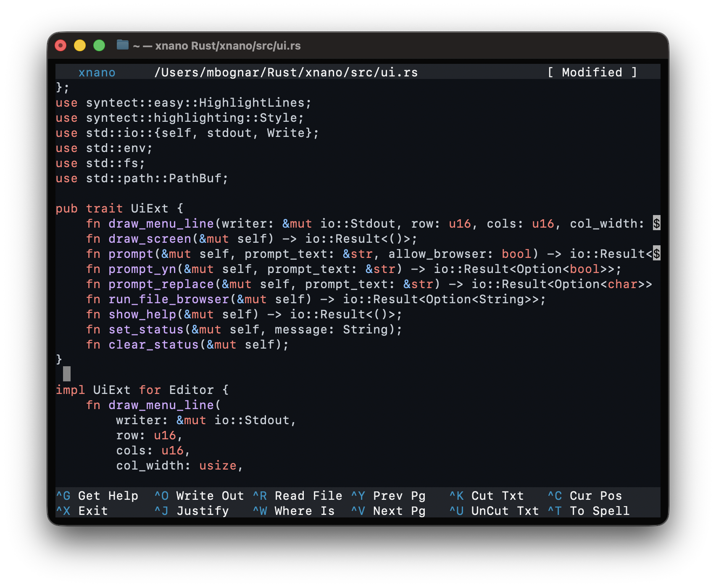The image size is (716, 588).
Task: Select the ^R Read File shortcut
Action: tap(297, 496)
